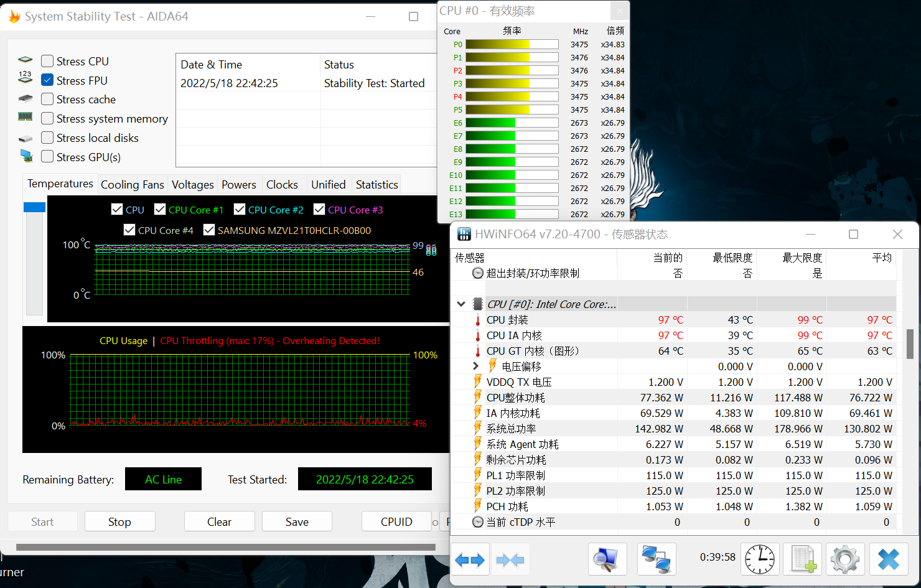This screenshot has width=921, height=588.
Task: Toggle SAMSUNG MZVL21T0HCLR graph checkbox
Action: coord(209,230)
